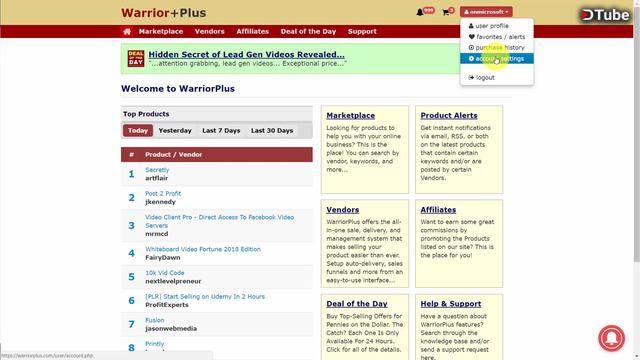Click the Warrior+Plus site logo
Screen dimensions: 640x360
tap(164, 13)
